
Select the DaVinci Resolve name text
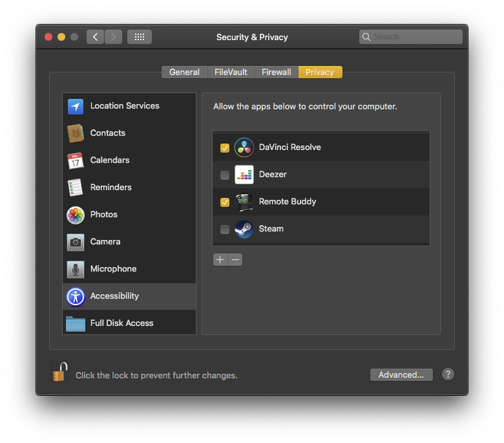click(x=290, y=147)
